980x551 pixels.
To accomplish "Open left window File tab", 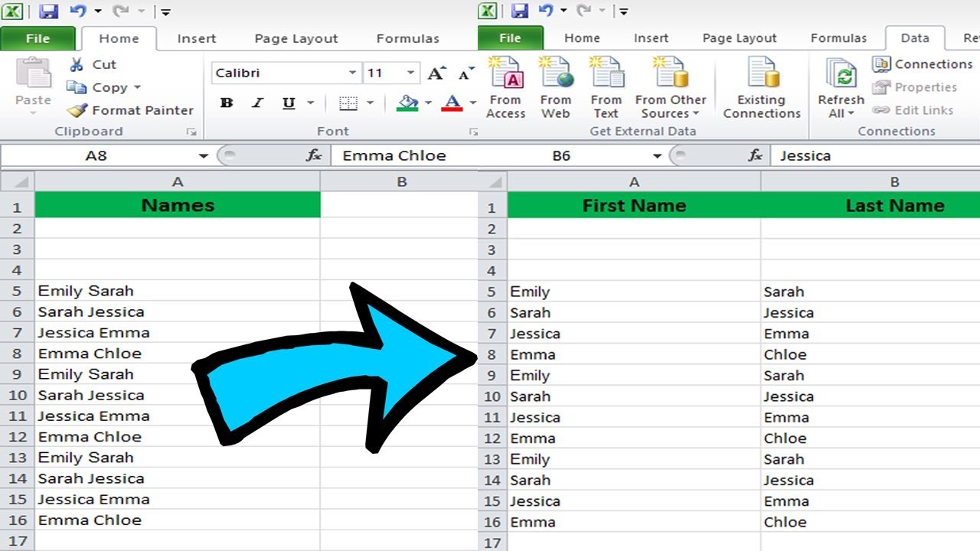I will (x=38, y=38).
